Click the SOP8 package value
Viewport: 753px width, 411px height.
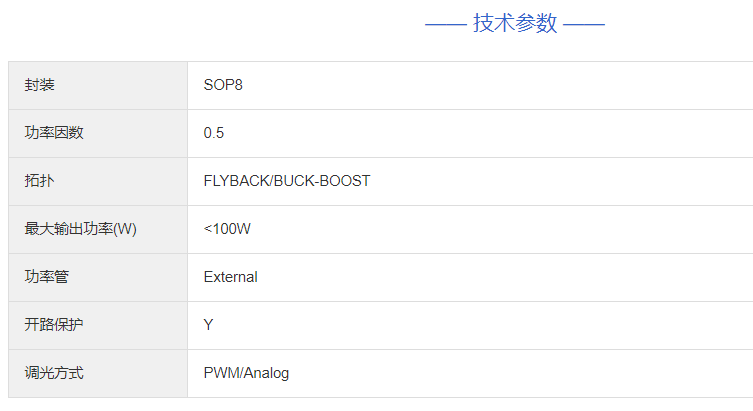pos(223,85)
